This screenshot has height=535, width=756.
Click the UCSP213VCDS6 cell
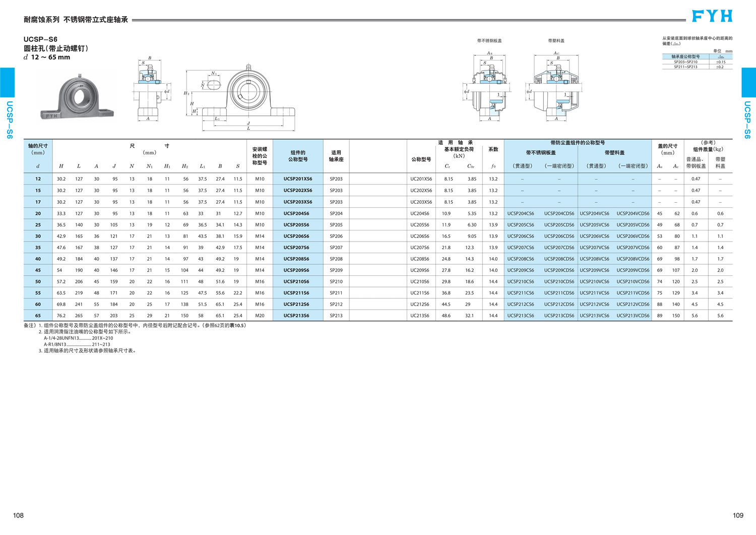pos(633,316)
